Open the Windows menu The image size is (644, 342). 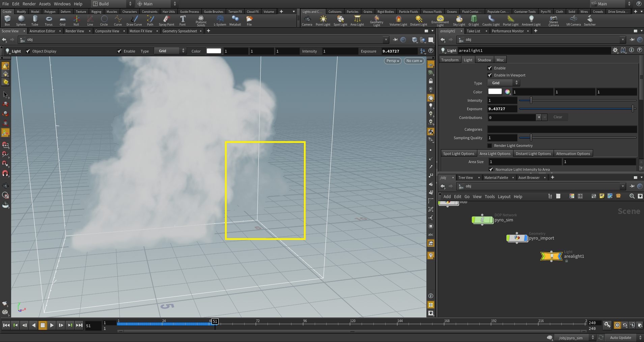pyautogui.click(x=62, y=4)
